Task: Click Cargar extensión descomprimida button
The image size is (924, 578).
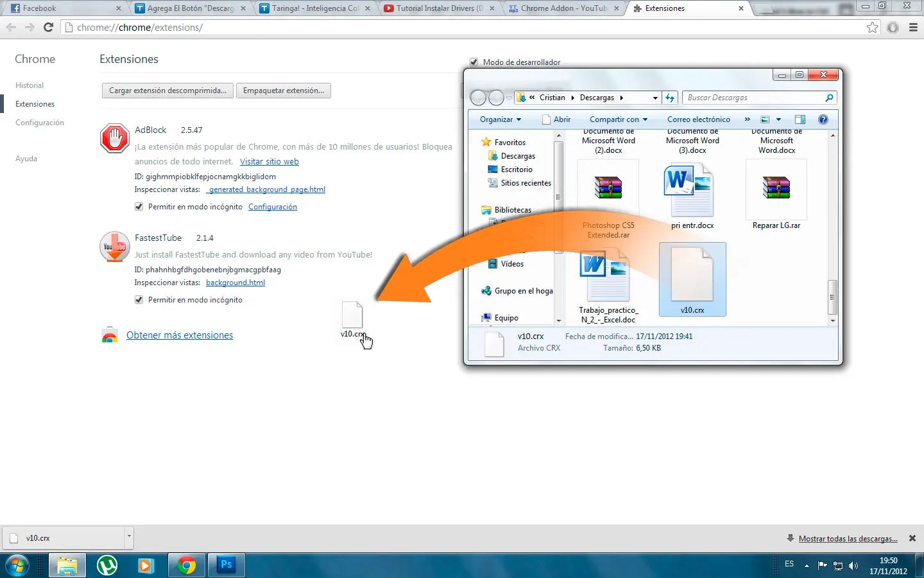Action: tap(167, 91)
